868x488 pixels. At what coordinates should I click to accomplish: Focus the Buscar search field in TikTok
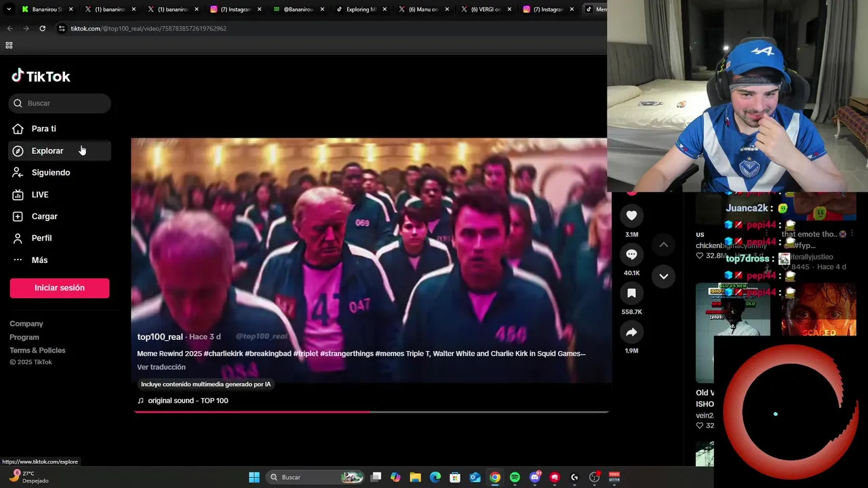pos(60,103)
